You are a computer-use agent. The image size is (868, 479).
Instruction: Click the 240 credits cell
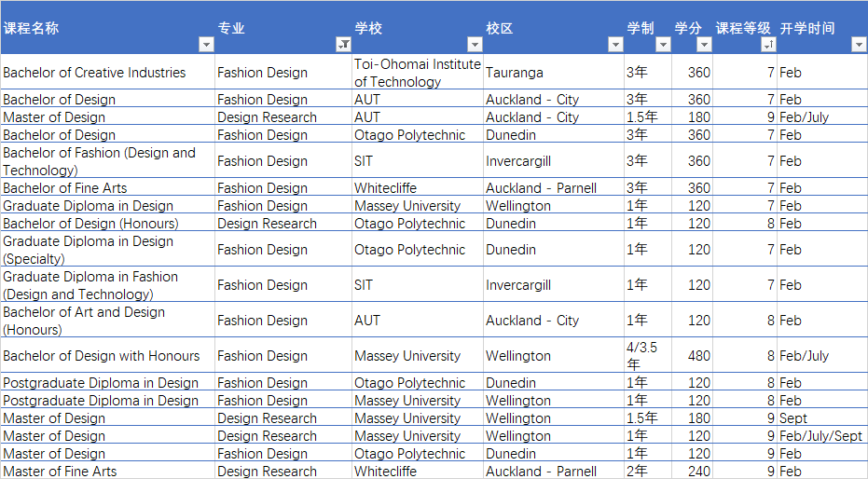692,471
